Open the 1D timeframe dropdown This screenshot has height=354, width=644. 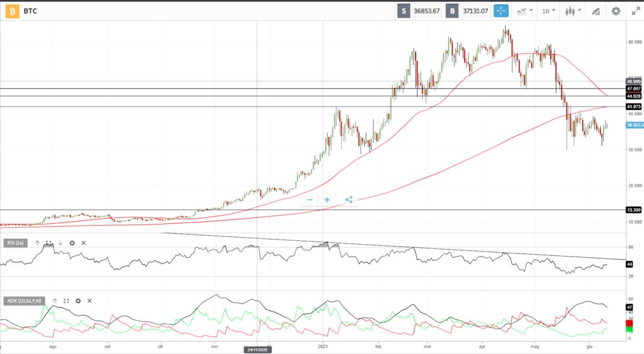click(548, 11)
